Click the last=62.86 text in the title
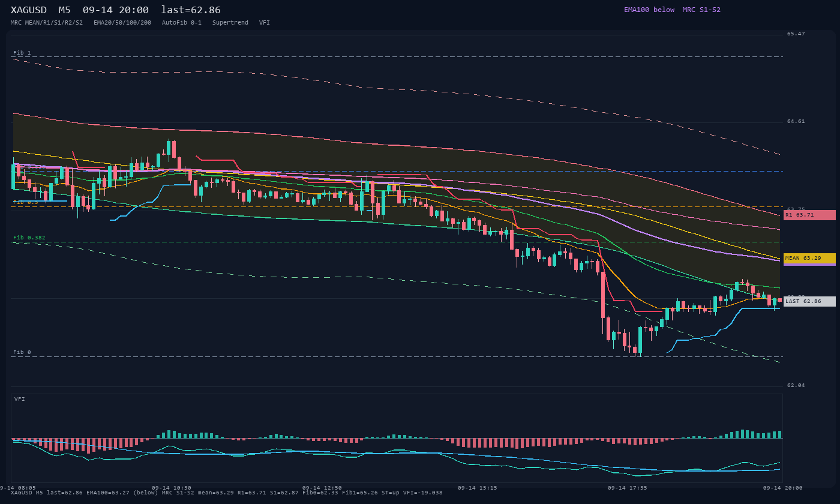Screen dimensions: 840x504 (191, 10)
